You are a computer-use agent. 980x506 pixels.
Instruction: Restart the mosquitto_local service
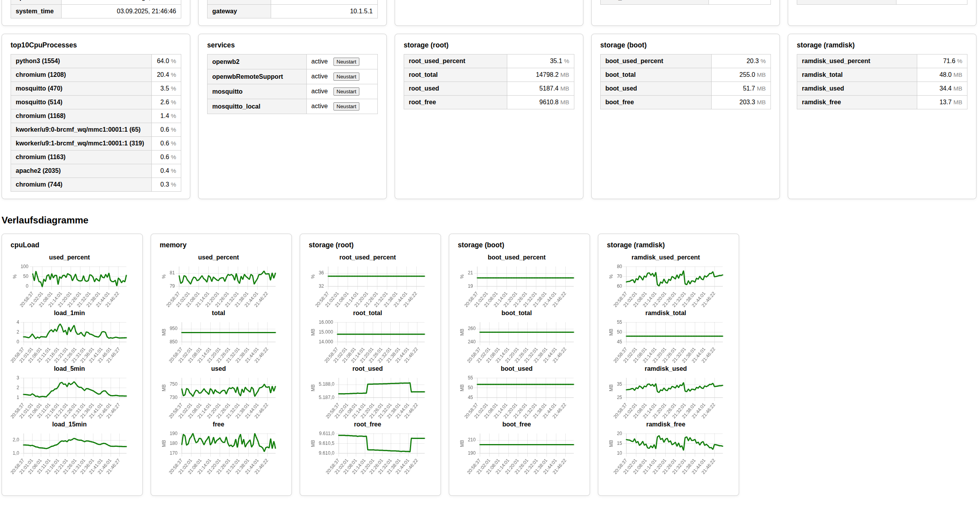click(346, 106)
